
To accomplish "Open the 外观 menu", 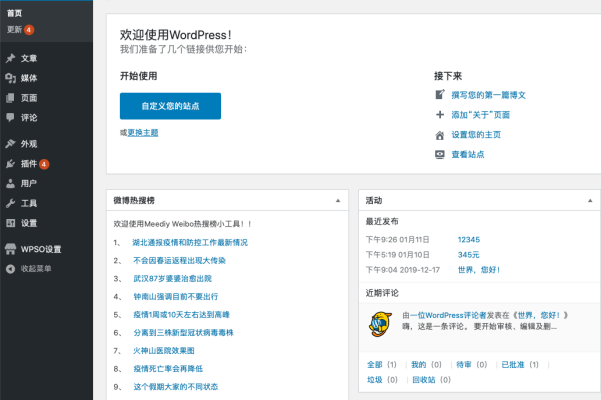I will [29, 144].
